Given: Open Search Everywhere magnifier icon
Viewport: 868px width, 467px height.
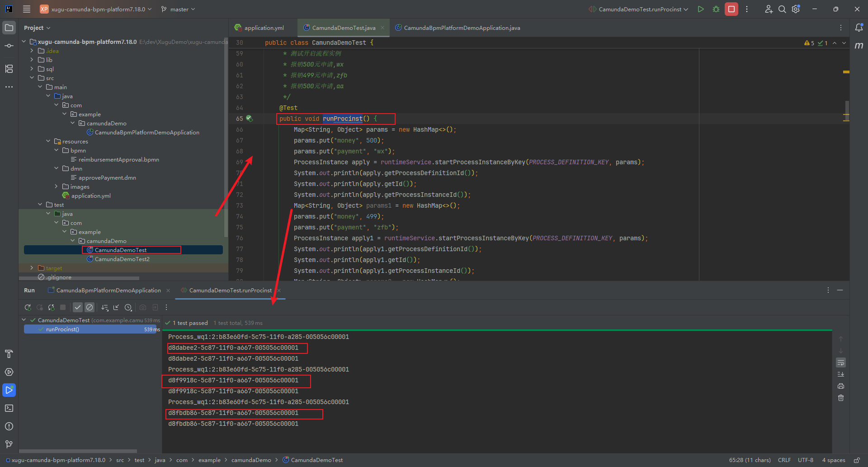Looking at the screenshot, I should (782, 9).
